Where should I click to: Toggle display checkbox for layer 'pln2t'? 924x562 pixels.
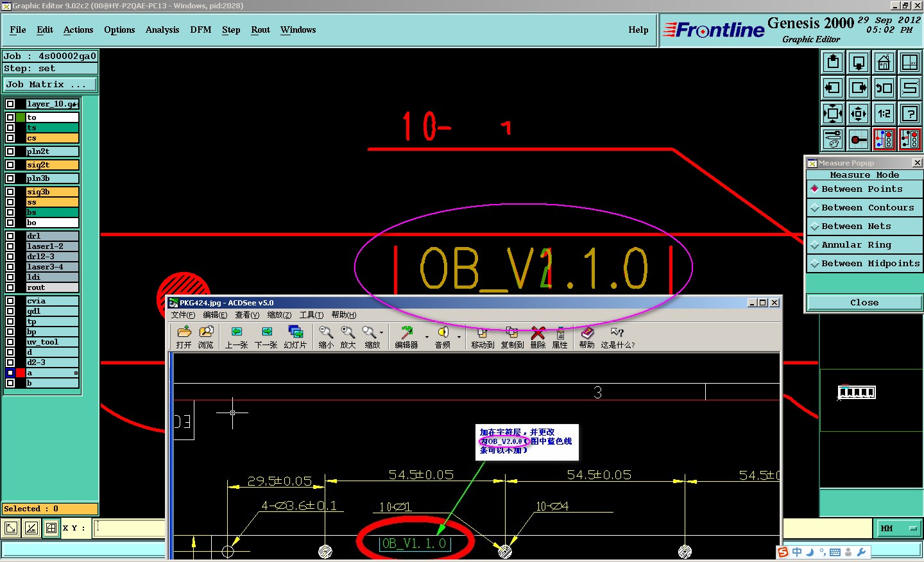coord(10,151)
